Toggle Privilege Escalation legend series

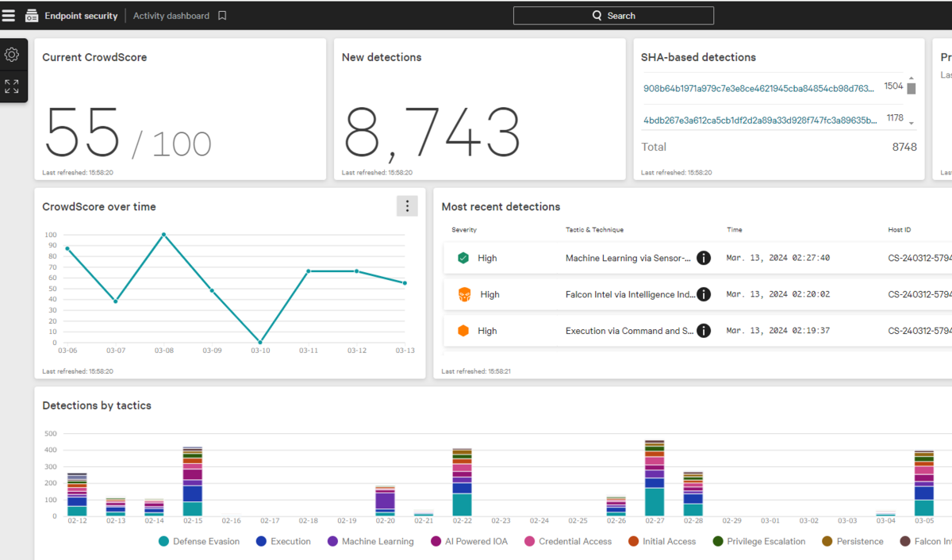(758, 541)
